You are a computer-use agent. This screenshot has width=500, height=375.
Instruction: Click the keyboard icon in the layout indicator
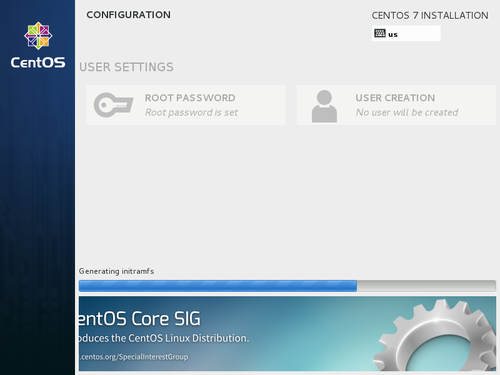(380, 33)
